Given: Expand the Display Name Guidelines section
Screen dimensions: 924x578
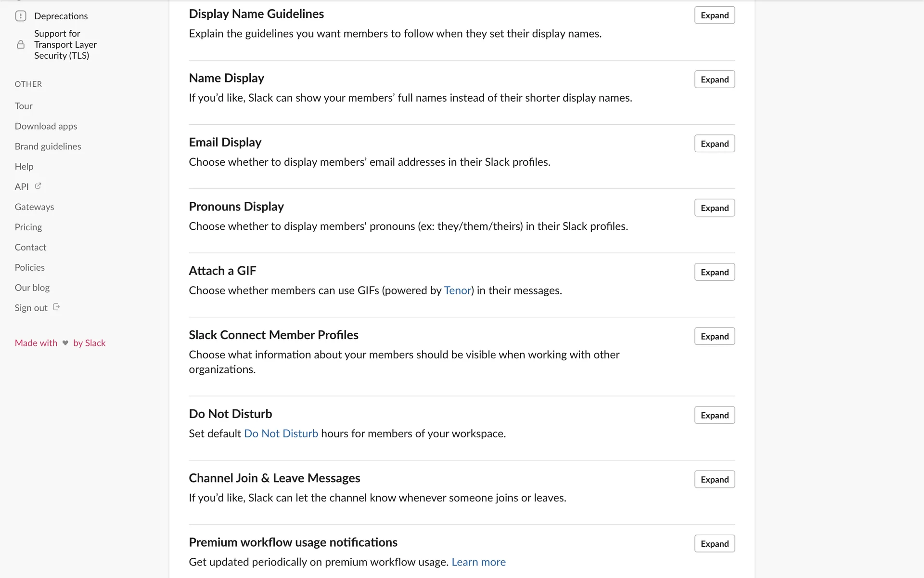Looking at the screenshot, I should [x=714, y=15].
